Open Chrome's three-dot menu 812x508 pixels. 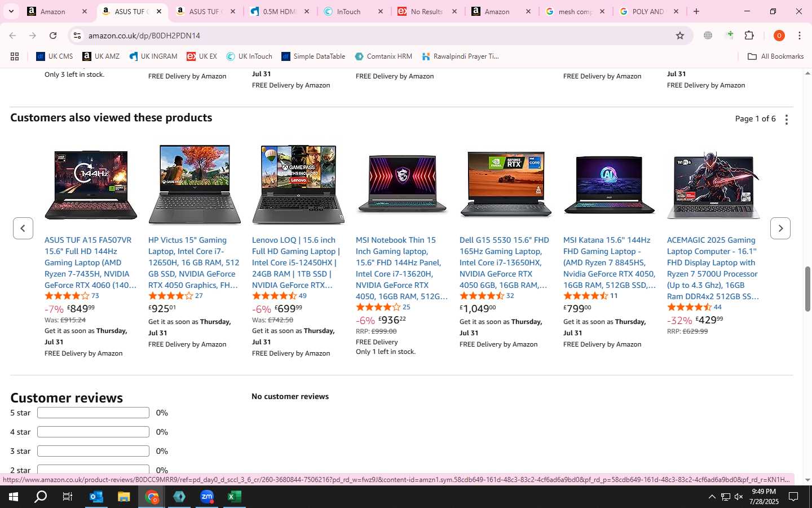(800, 36)
